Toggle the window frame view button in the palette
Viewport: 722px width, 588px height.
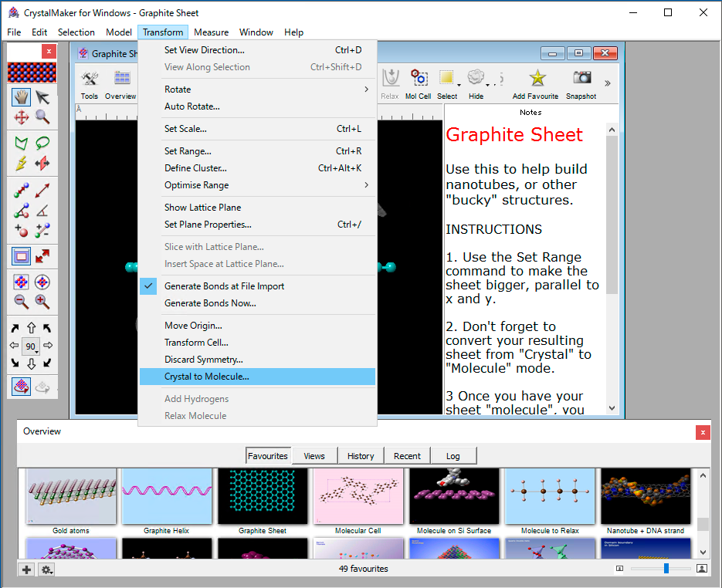click(21, 256)
